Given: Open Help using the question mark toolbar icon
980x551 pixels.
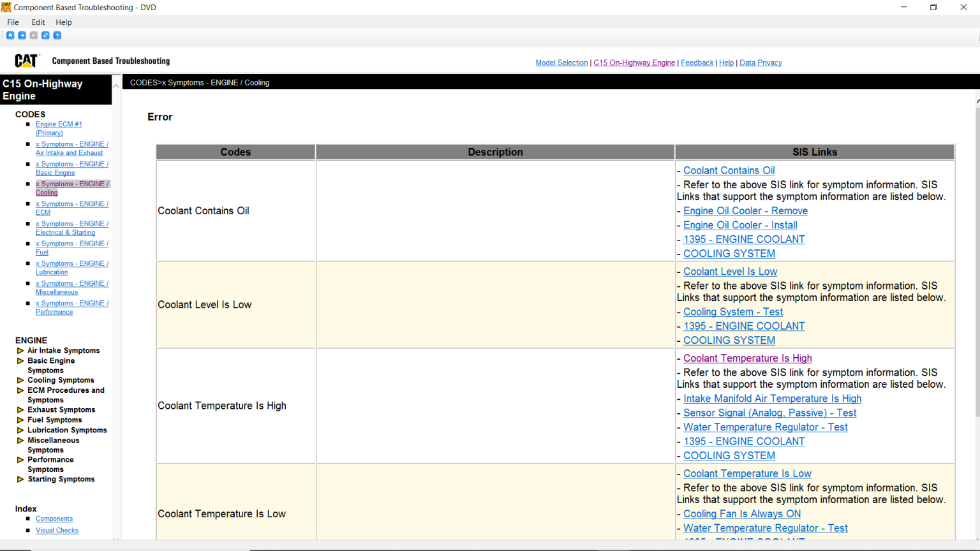Looking at the screenshot, I should [57, 35].
